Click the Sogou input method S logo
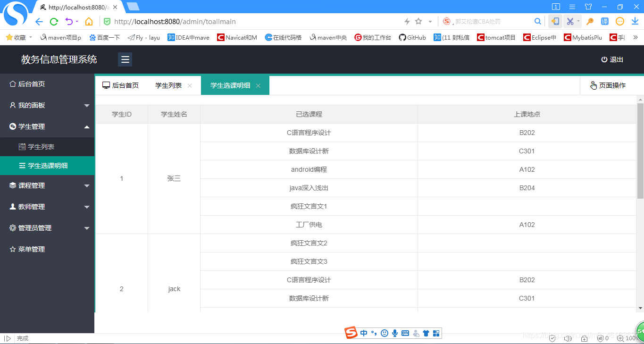The height and width of the screenshot is (344, 644). tap(351, 333)
